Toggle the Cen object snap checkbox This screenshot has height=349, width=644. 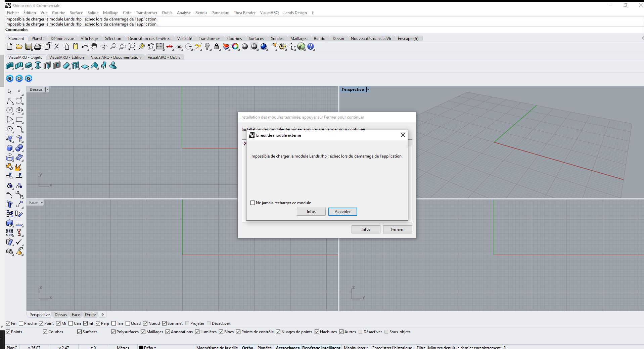[71, 323]
